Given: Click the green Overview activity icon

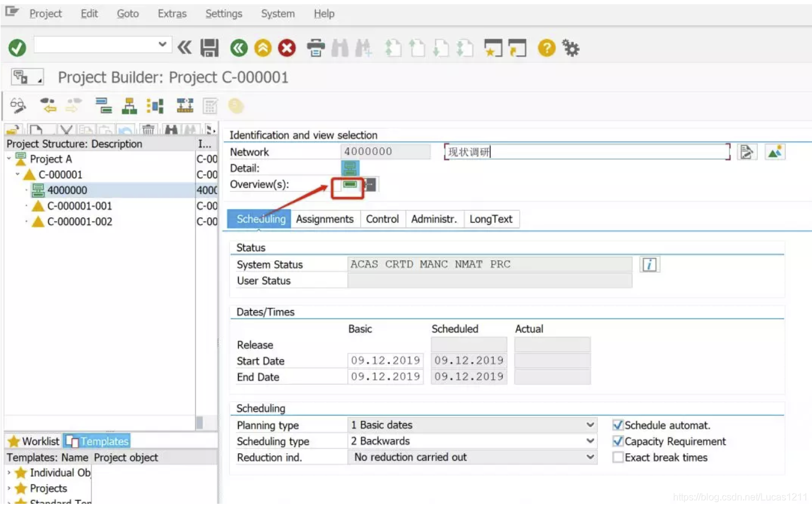Looking at the screenshot, I should [349, 184].
